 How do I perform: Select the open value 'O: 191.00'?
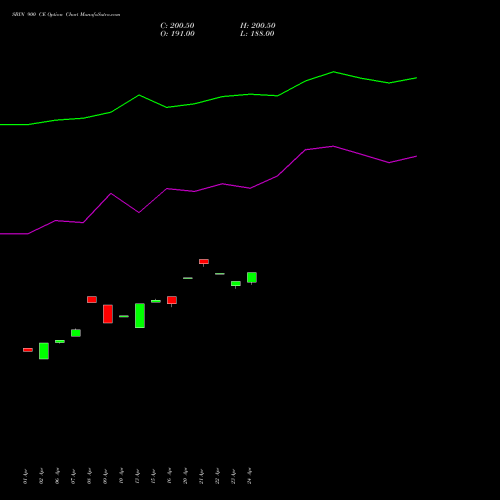177,34
